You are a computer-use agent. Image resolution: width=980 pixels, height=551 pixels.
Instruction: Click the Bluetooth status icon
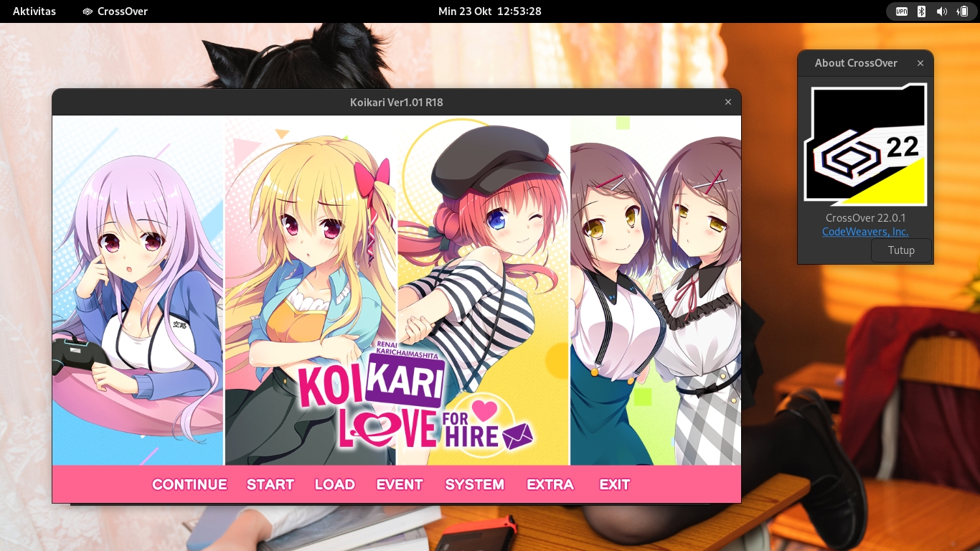pos(922,11)
